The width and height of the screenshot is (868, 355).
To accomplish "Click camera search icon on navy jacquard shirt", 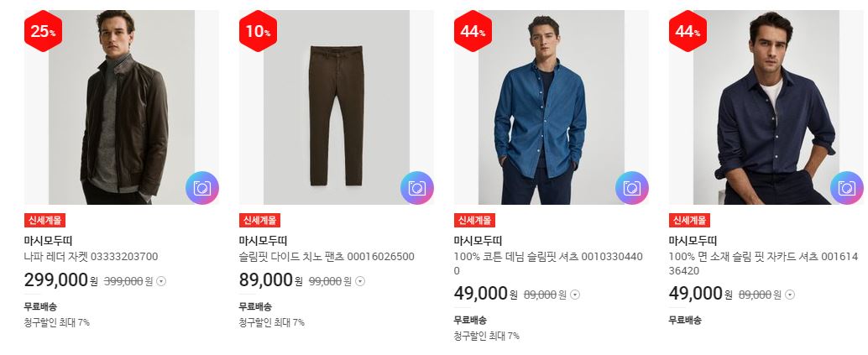I will point(846,188).
